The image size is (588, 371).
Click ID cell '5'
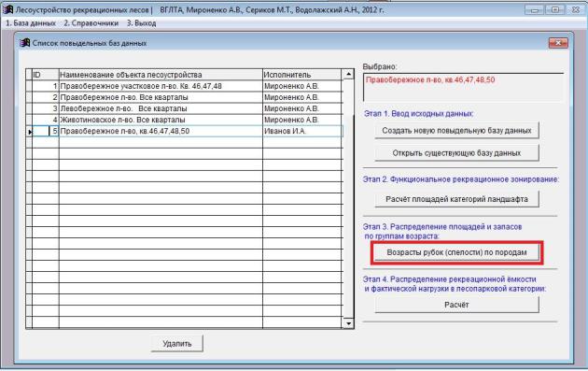46,131
